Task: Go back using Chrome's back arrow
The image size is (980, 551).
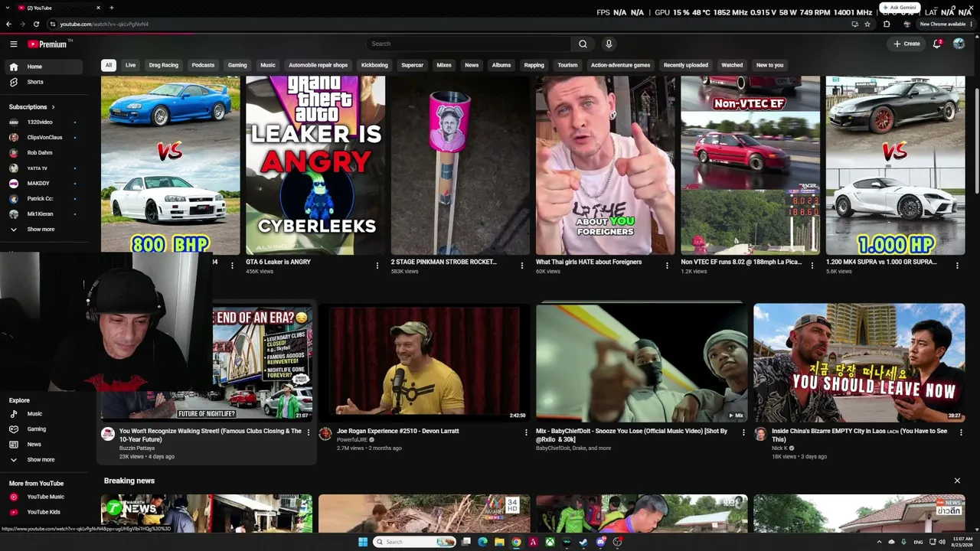Action: tap(9, 24)
